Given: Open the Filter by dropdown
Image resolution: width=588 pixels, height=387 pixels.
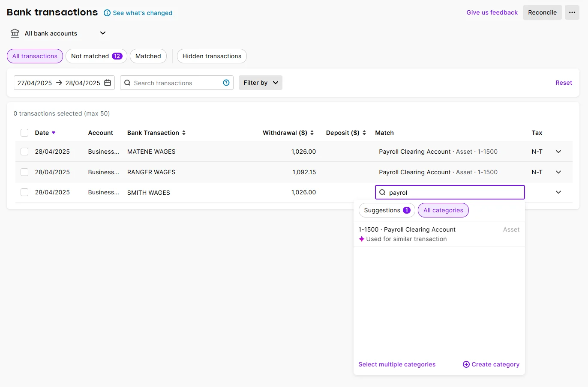Looking at the screenshot, I should 260,83.
